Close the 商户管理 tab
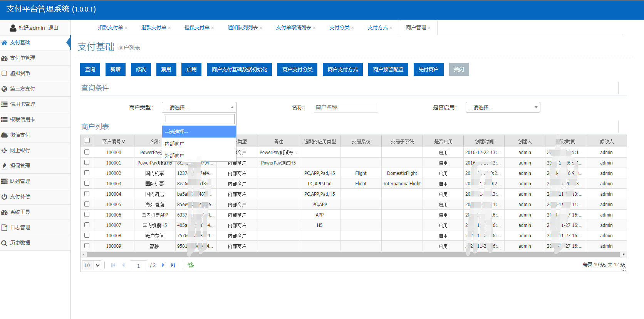The width and height of the screenshot is (644, 319). (429, 28)
